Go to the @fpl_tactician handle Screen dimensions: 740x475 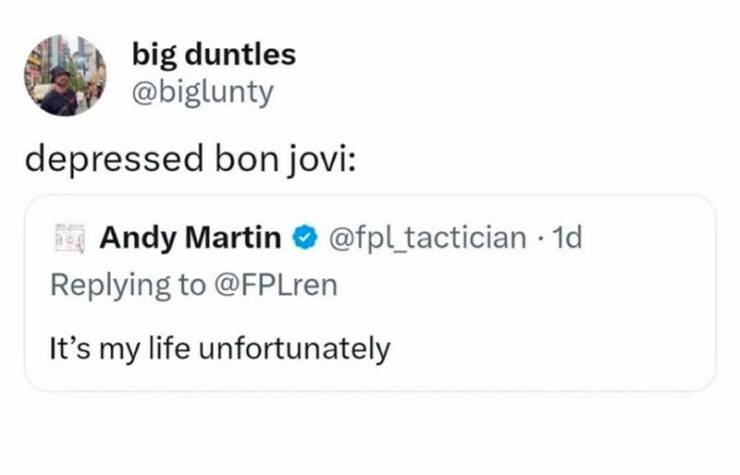(x=427, y=238)
